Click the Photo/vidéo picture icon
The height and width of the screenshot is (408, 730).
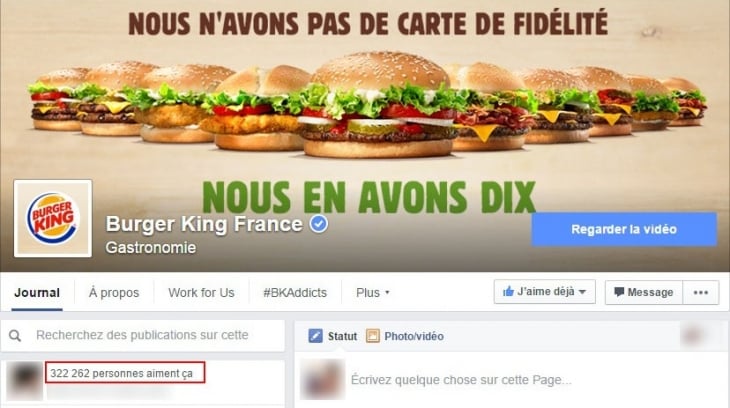tap(372, 336)
